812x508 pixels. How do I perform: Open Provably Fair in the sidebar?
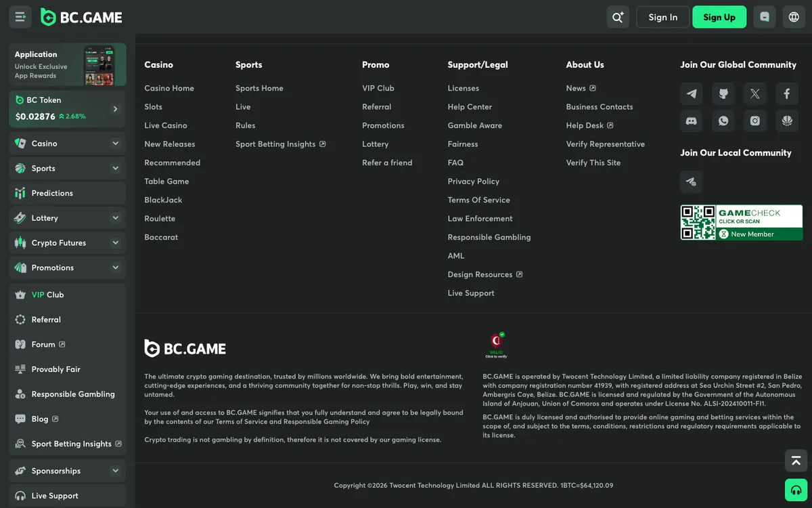68,369
